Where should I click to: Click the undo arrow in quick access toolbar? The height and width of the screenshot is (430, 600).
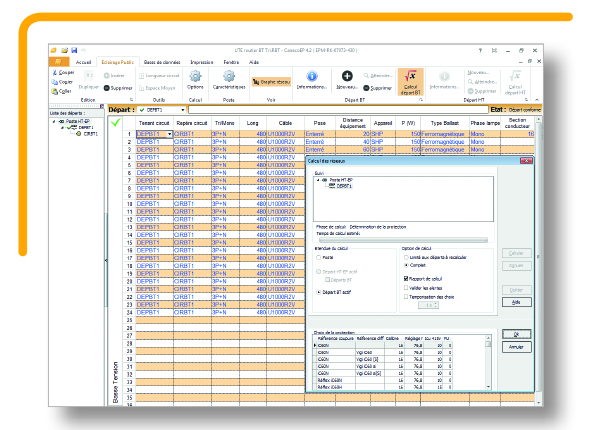point(83,50)
